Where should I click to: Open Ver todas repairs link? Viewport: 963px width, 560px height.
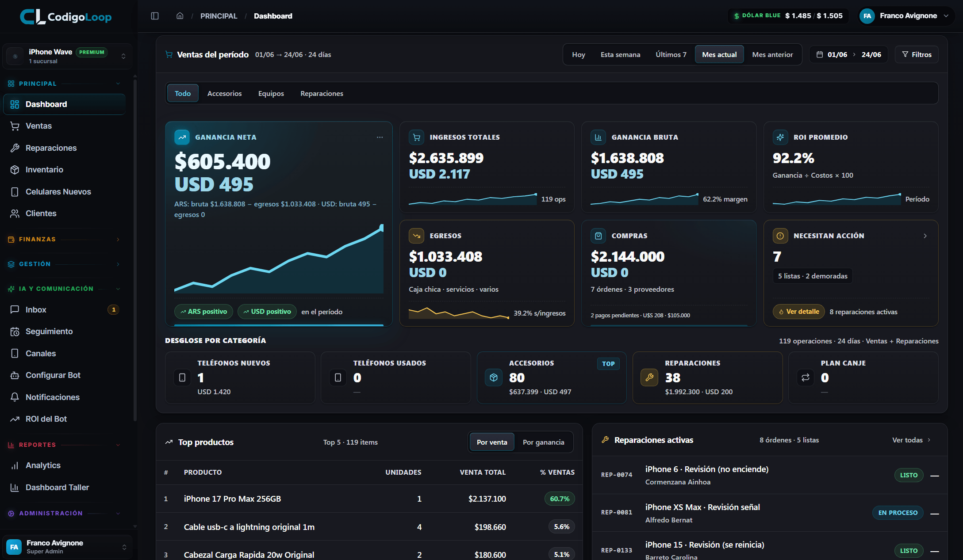tap(911, 440)
